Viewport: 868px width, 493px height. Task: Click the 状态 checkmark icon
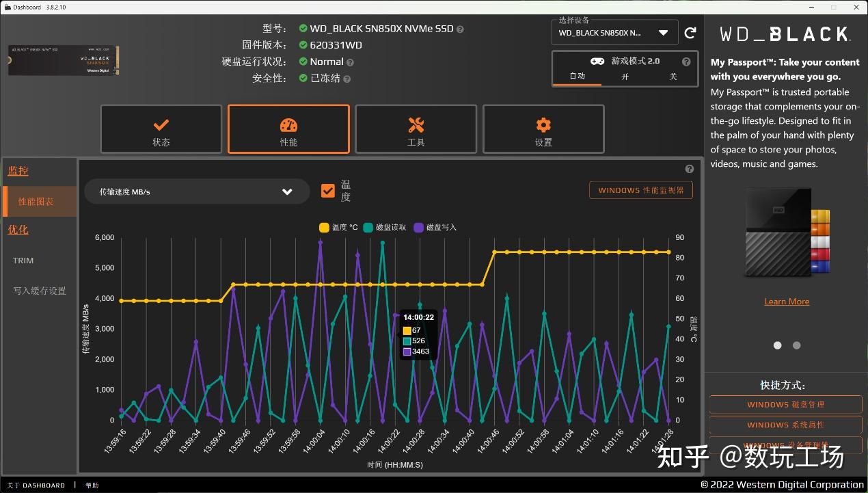[x=161, y=124]
